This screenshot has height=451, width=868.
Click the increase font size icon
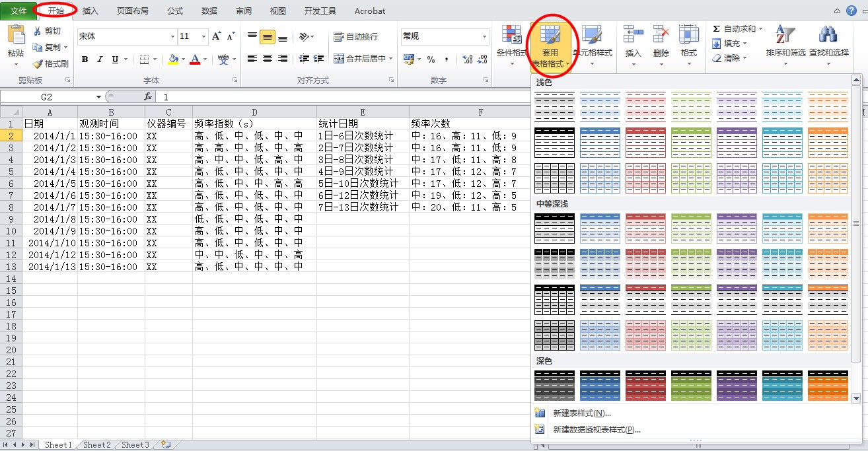[217, 36]
